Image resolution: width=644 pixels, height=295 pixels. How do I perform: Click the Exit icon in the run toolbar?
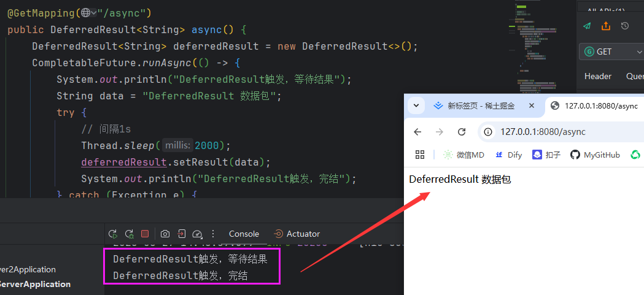(x=181, y=234)
